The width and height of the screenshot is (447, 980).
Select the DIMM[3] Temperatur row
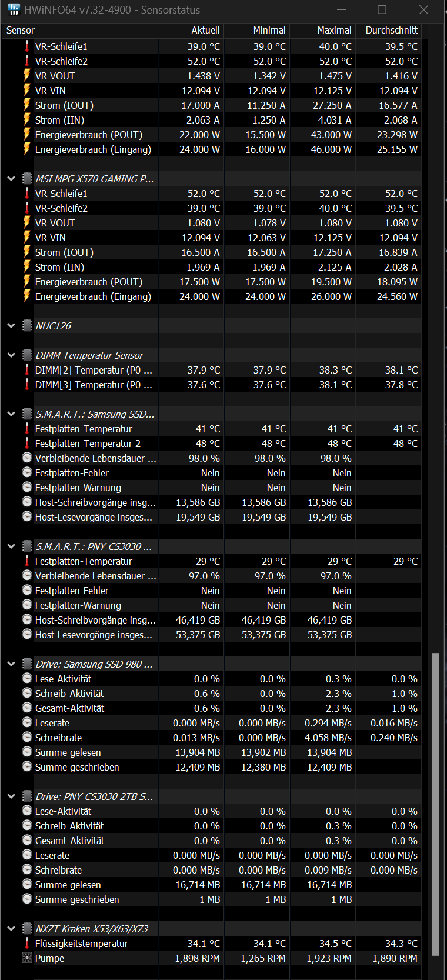pyautogui.click(x=211, y=385)
